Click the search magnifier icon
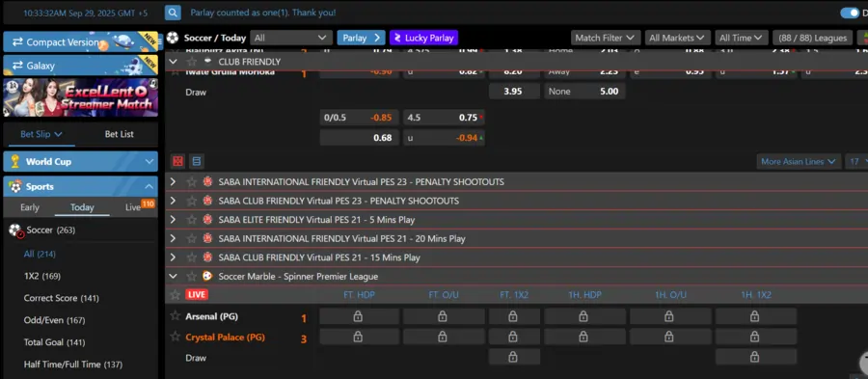This screenshot has width=868, height=379. pyautogui.click(x=173, y=13)
